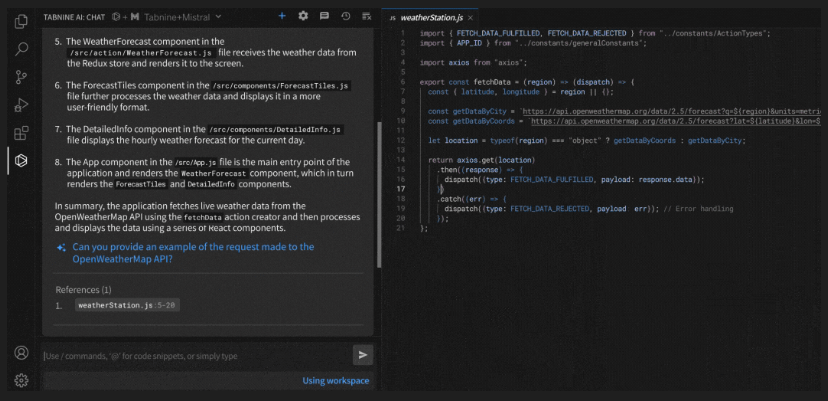828x401 pixels.
Task: Open the Accounts icon in activity bar
Action: tap(21, 352)
